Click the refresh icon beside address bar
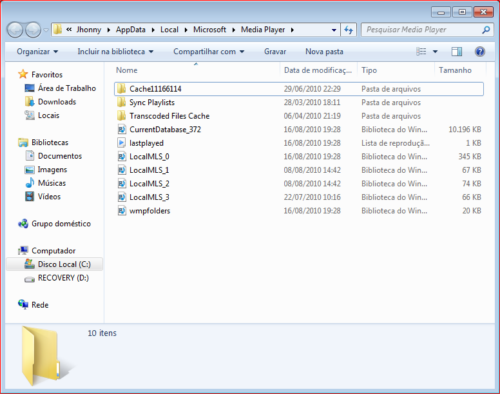The width and height of the screenshot is (500, 394). 348,30
